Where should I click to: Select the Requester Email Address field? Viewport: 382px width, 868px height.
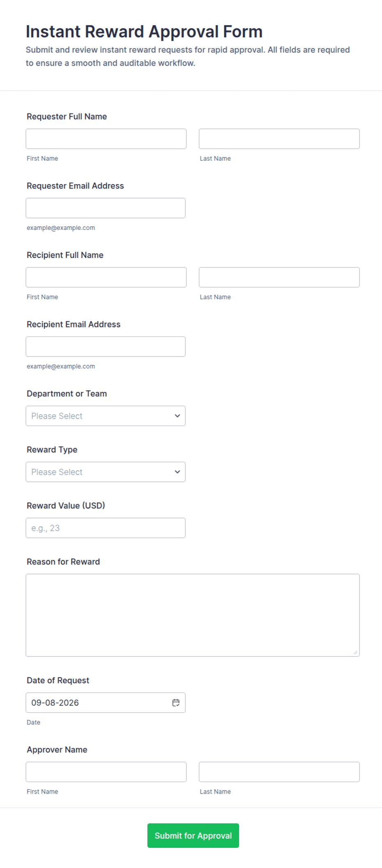(106, 208)
